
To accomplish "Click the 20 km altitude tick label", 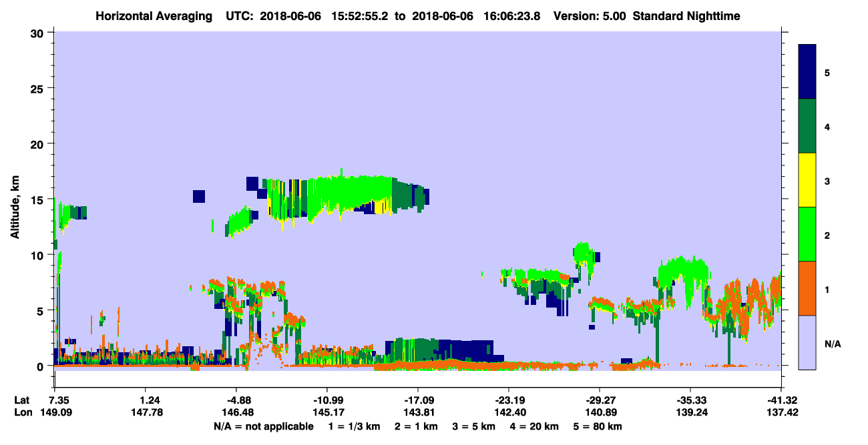I will pos(39,143).
